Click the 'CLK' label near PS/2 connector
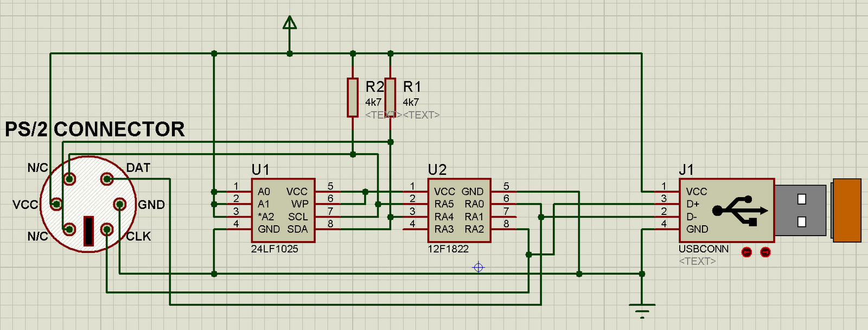Viewport: 868px width, 330px height. tap(138, 236)
